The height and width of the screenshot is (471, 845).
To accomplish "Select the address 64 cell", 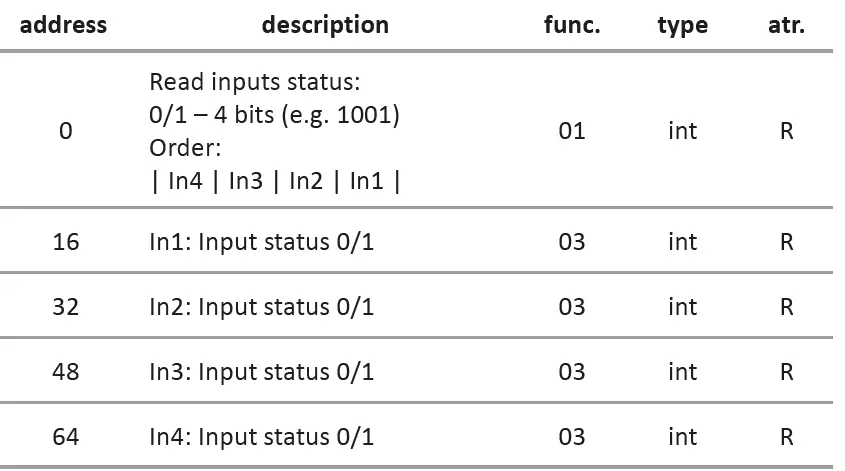I will point(66,437).
